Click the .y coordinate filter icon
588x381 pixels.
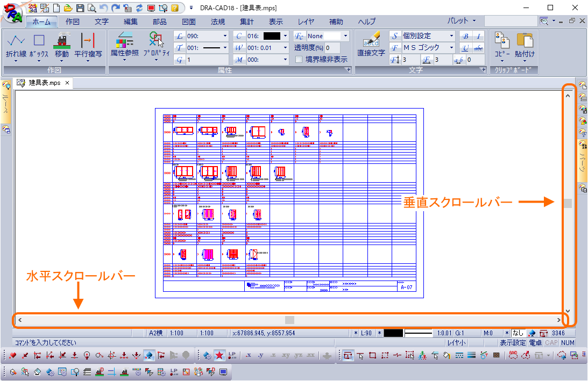(260, 355)
